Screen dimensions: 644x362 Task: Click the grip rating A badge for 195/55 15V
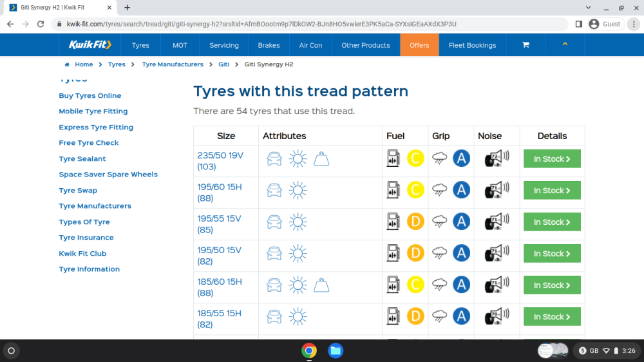click(461, 222)
